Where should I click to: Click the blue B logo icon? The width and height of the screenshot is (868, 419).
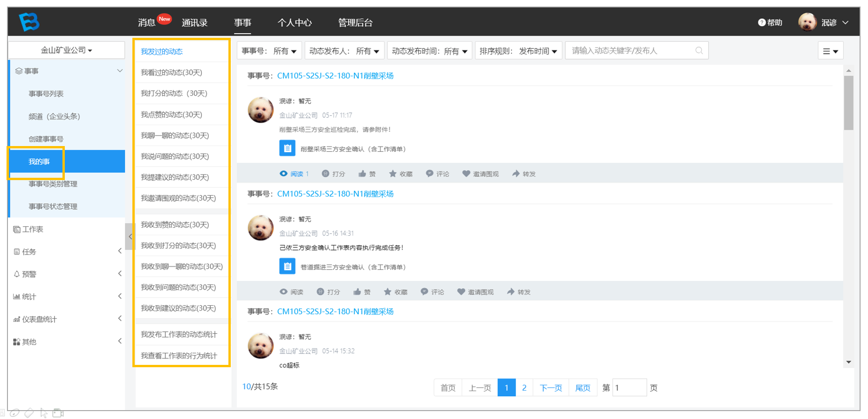[x=29, y=21]
